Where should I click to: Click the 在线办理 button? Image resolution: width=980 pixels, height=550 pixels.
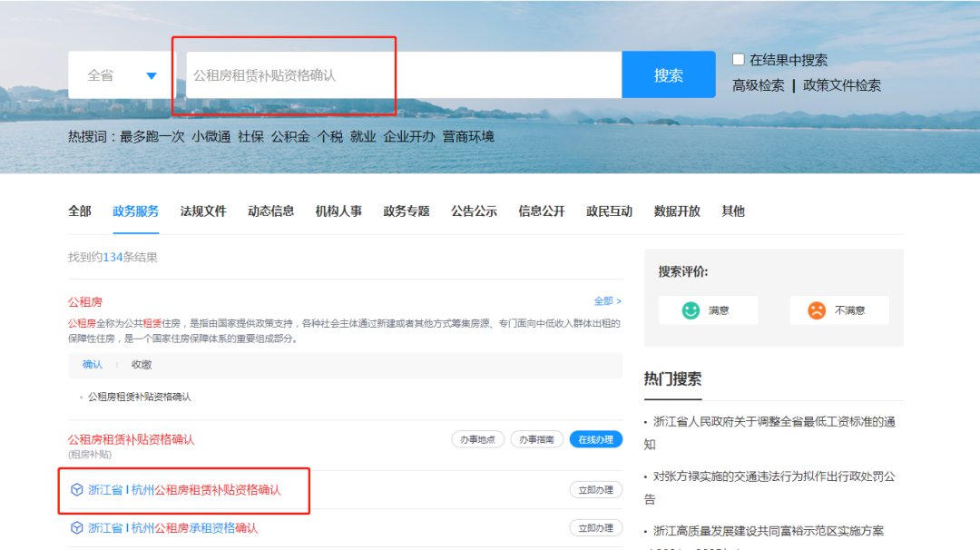(x=596, y=439)
